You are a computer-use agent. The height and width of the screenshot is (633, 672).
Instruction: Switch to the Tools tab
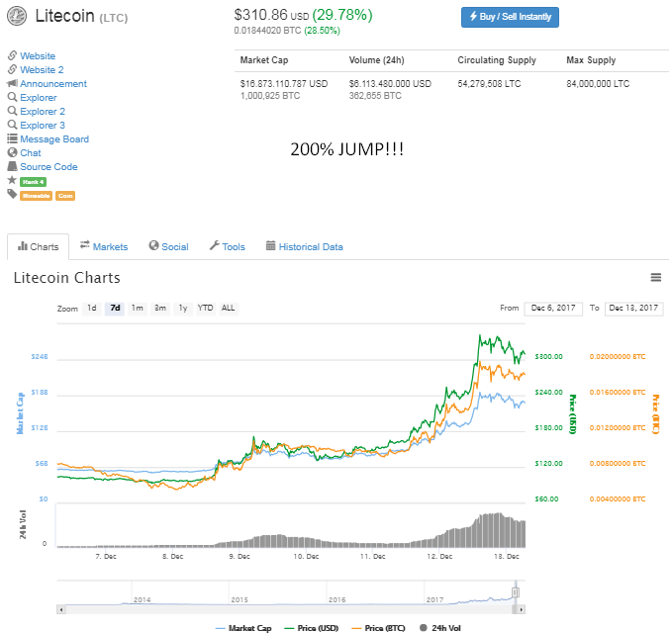click(x=228, y=246)
